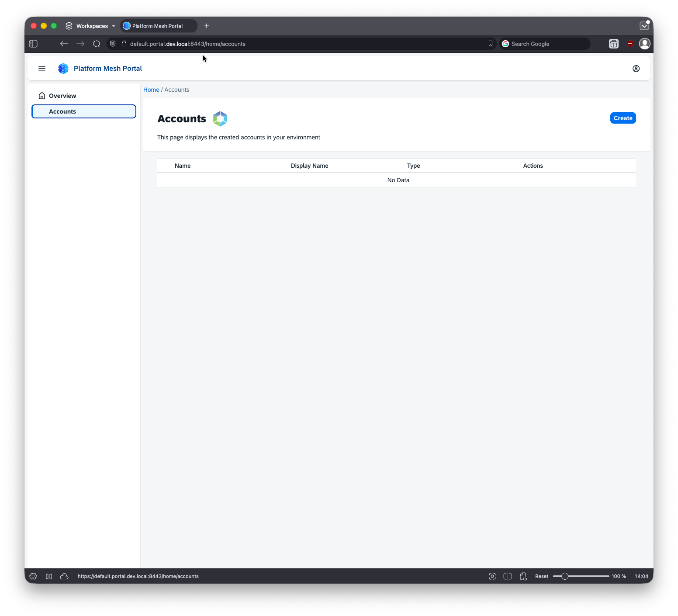Toggle the tracking protection shield in the address bar
The width and height of the screenshot is (678, 616).
(x=113, y=44)
